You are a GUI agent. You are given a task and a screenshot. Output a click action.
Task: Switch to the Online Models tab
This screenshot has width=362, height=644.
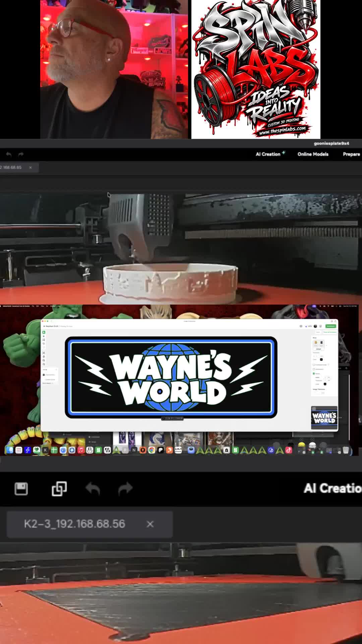(x=313, y=154)
